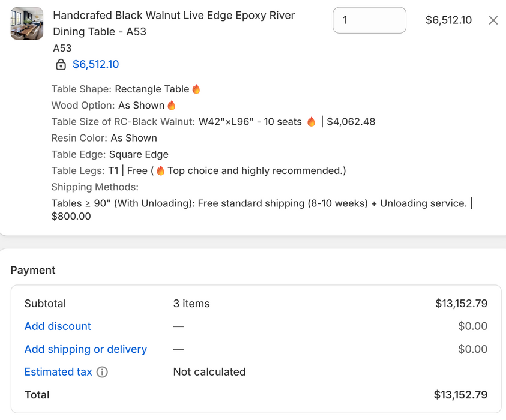Remove the Black Walnut table line item

(493, 20)
